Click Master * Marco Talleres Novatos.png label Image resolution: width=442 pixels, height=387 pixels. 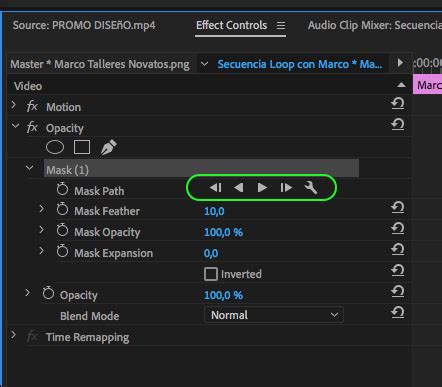tap(100, 64)
